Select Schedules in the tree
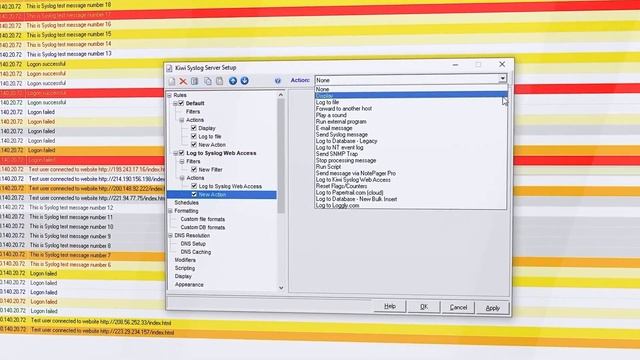640x360 pixels. tap(187, 203)
